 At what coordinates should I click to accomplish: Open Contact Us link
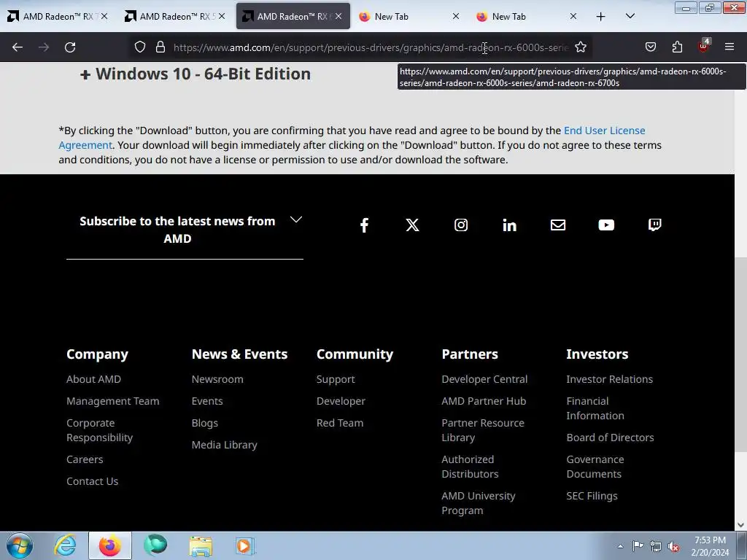coord(93,481)
